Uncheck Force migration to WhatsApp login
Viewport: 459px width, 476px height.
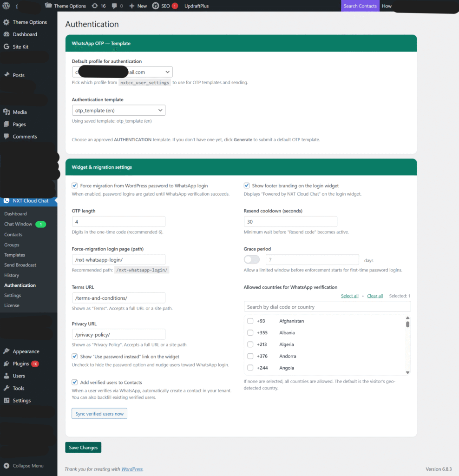point(75,185)
